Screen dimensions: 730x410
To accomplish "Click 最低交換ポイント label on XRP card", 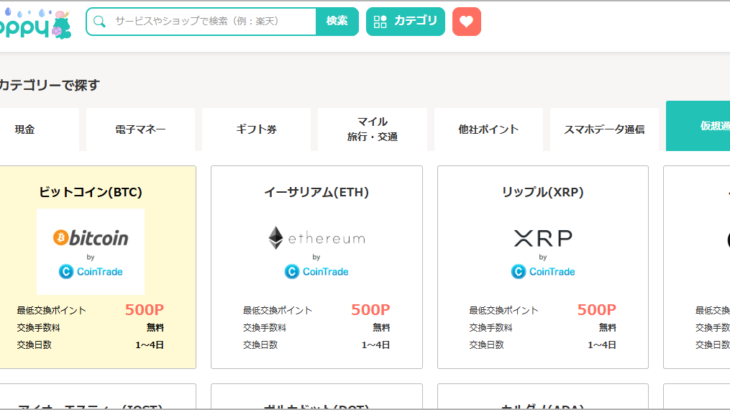I will coord(504,310).
